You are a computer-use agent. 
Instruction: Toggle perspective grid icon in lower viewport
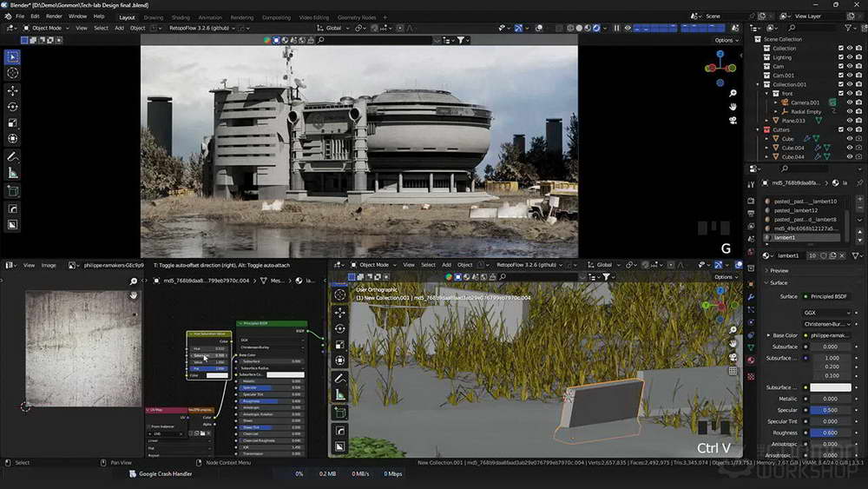click(x=733, y=371)
